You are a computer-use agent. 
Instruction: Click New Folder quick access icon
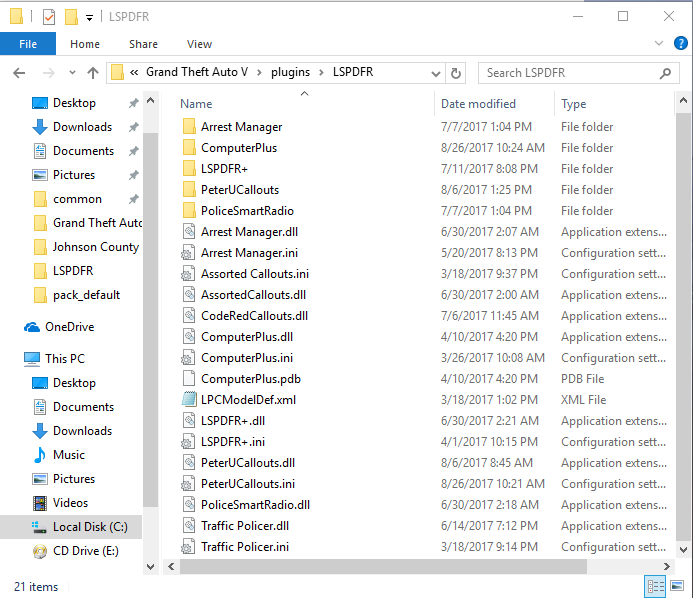(71, 17)
